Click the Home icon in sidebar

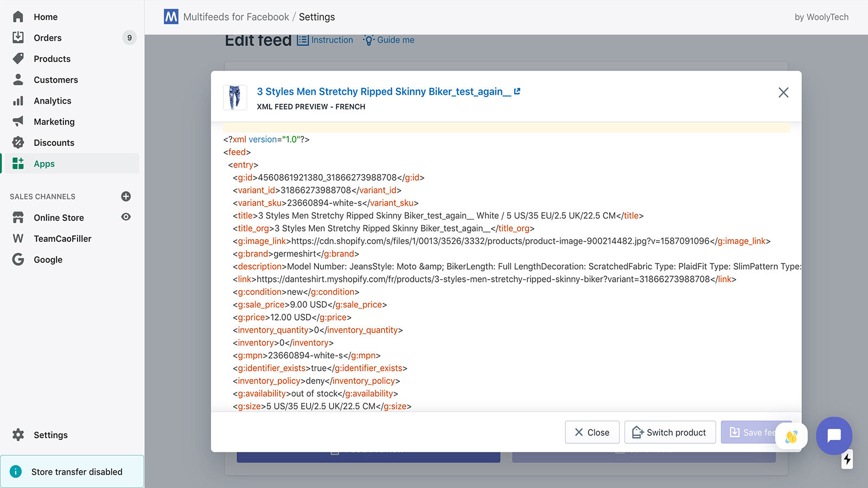[x=18, y=17]
